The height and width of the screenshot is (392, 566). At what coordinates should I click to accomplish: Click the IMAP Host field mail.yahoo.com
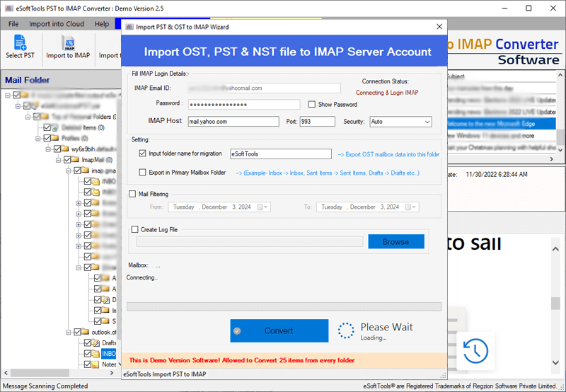(233, 122)
